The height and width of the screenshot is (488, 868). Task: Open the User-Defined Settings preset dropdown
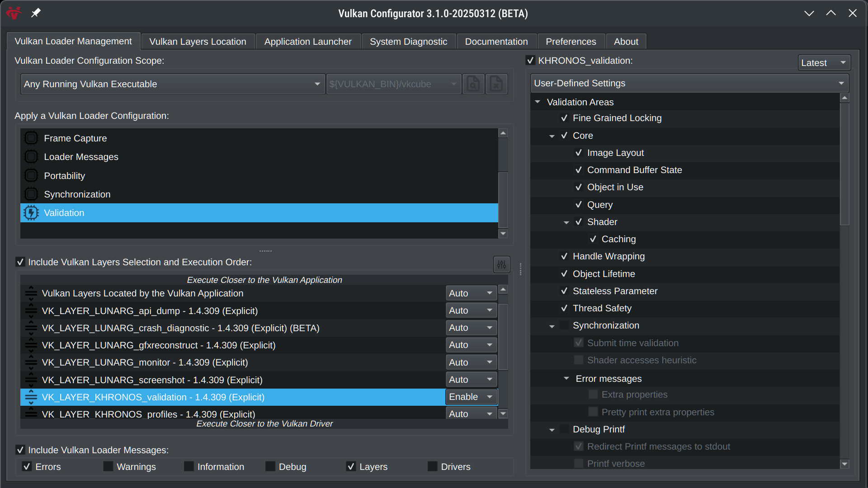point(689,83)
